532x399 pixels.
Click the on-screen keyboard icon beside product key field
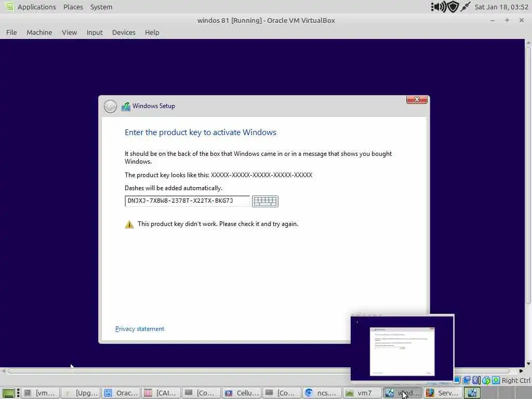pos(265,201)
